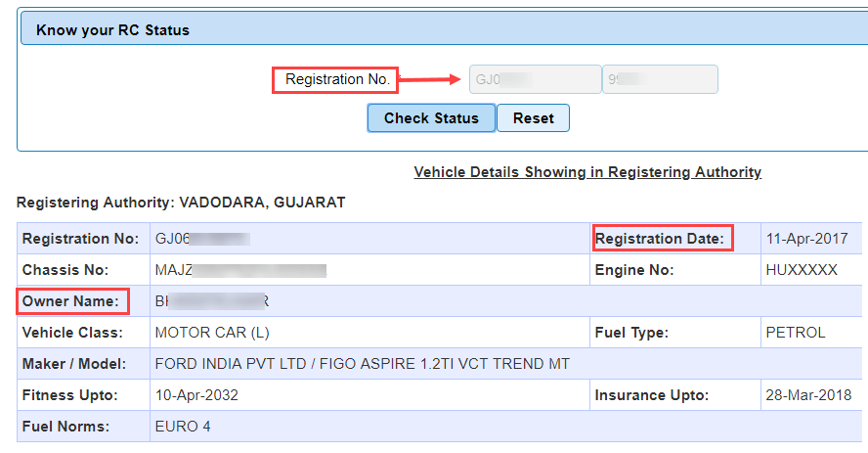Focus the second registration number field starting 9
The image size is (868, 453).
pyautogui.click(x=660, y=79)
